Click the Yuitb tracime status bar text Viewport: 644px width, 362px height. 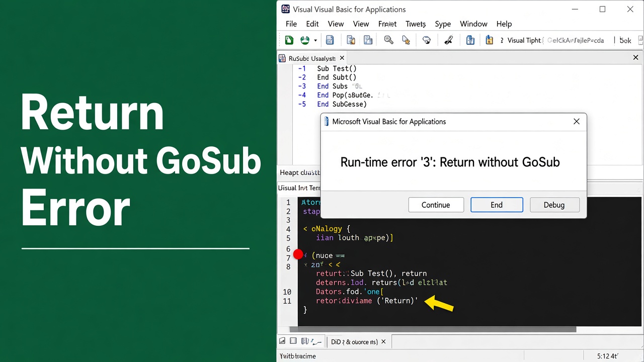(x=298, y=356)
